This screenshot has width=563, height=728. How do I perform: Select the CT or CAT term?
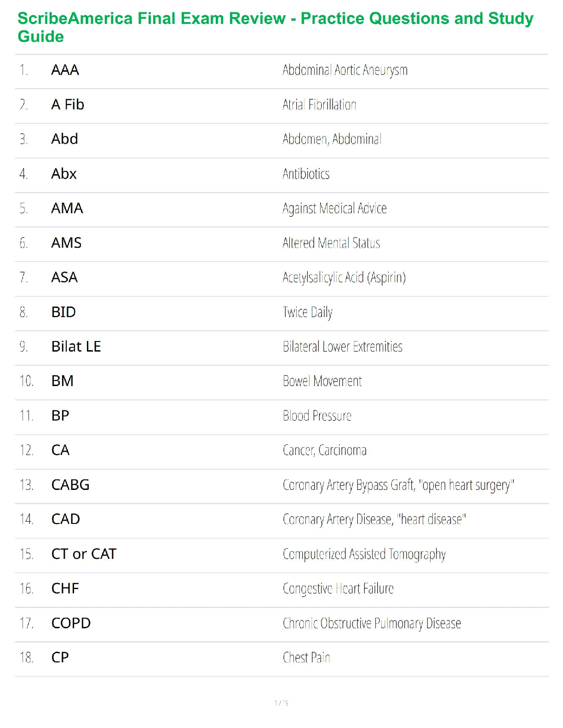click(84, 554)
